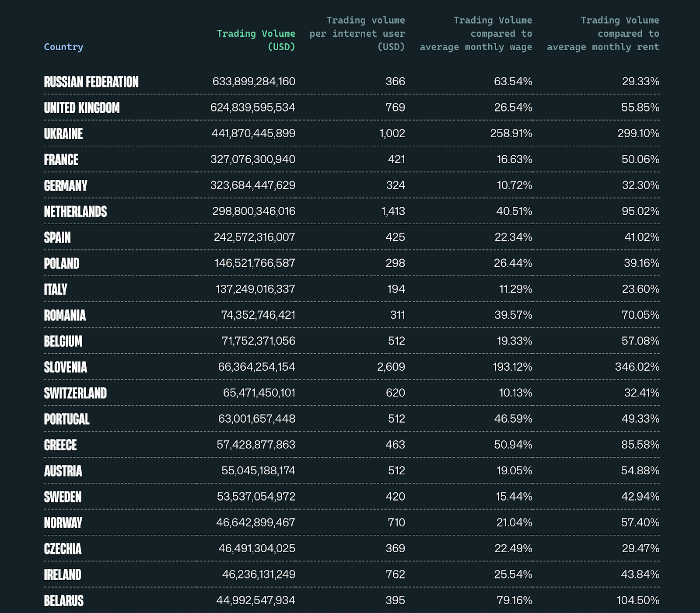This screenshot has height=613, width=700.
Task: Click Netherlands per-user value 1,413
Action: (393, 211)
